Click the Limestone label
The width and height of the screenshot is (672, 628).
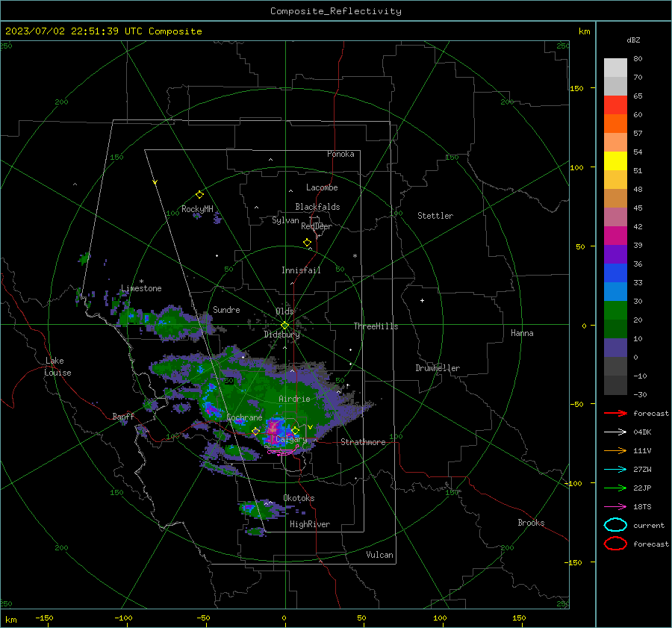tap(141, 288)
